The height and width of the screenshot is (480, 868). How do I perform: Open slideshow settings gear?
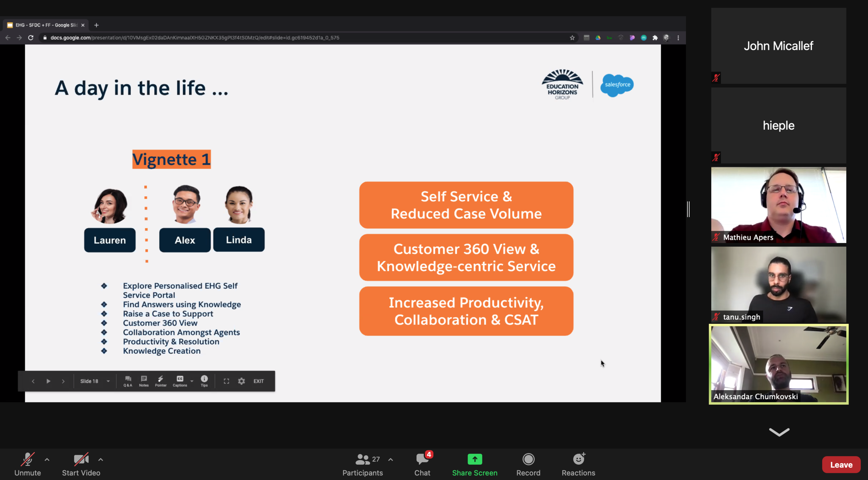click(242, 381)
